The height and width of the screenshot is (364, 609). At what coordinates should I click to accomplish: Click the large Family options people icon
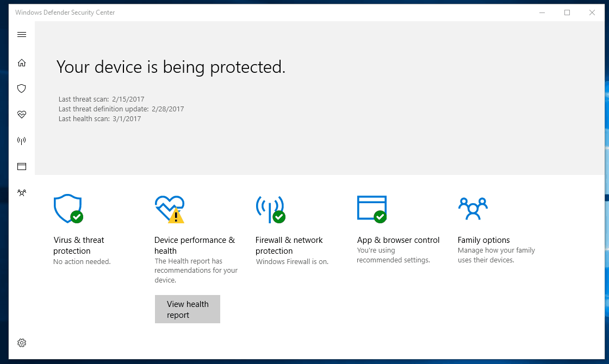coord(473,209)
